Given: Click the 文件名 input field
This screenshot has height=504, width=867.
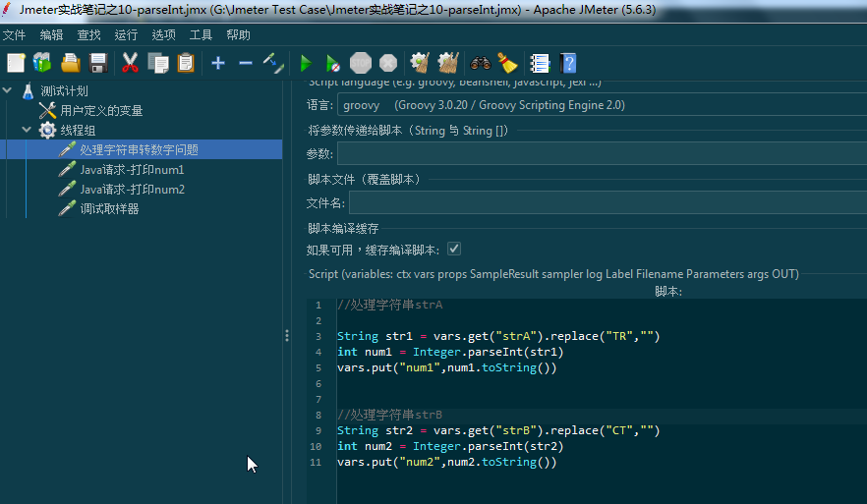Looking at the screenshot, I should [x=607, y=202].
